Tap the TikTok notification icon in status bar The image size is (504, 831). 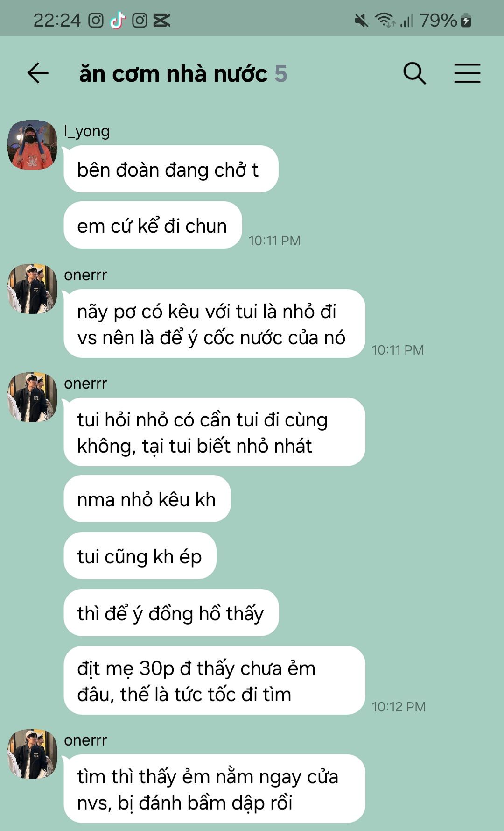click(x=118, y=20)
